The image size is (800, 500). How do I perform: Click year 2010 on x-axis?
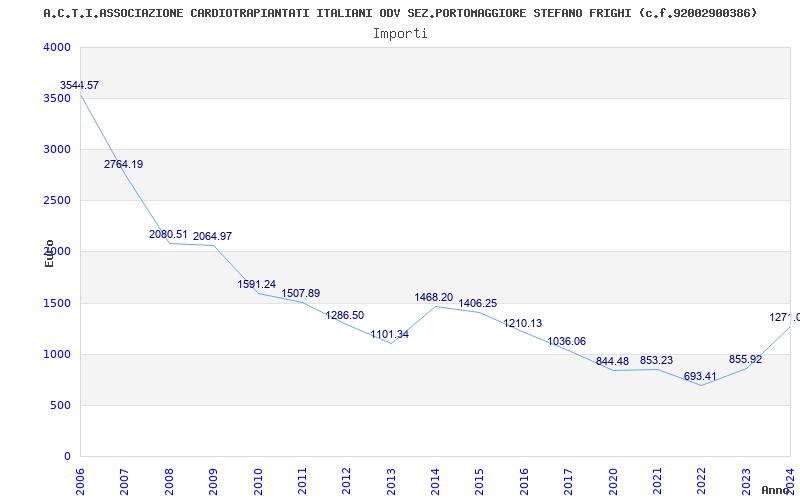tap(258, 481)
